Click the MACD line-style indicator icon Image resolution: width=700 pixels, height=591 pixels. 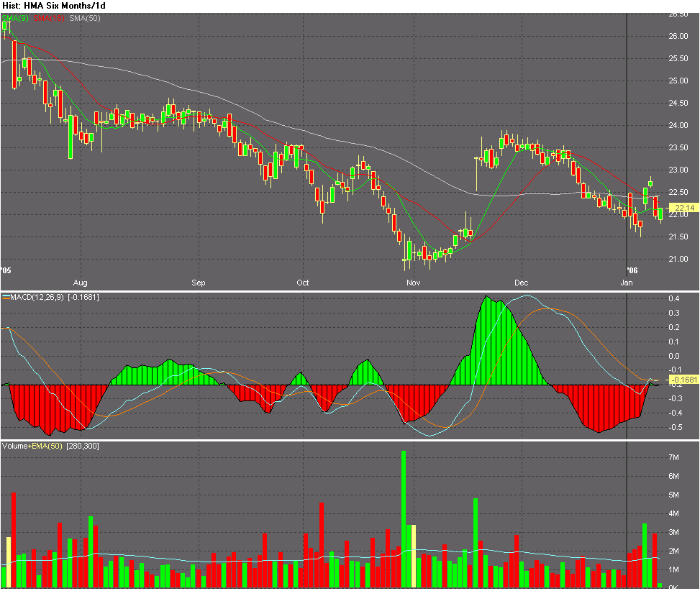pyautogui.click(x=5, y=295)
